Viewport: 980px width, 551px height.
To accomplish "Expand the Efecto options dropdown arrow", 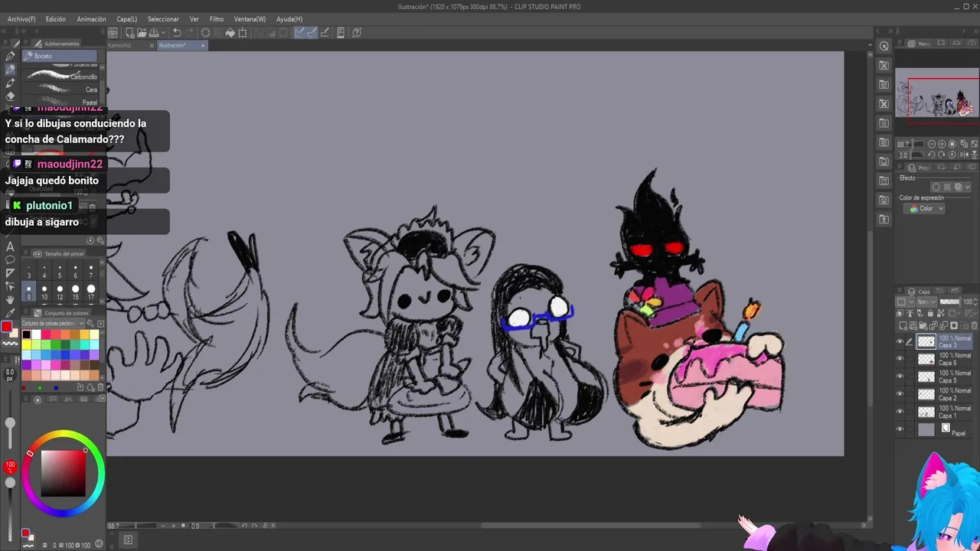I will 968,187.
